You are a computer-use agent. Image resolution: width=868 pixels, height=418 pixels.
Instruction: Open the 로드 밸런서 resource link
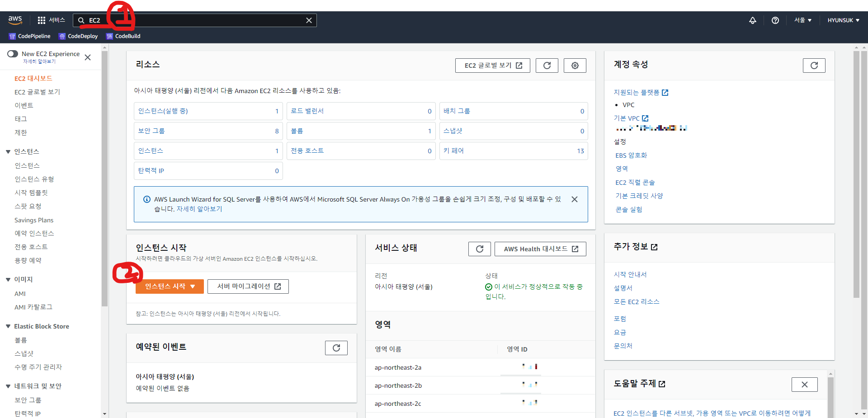[x=307, y=111]
